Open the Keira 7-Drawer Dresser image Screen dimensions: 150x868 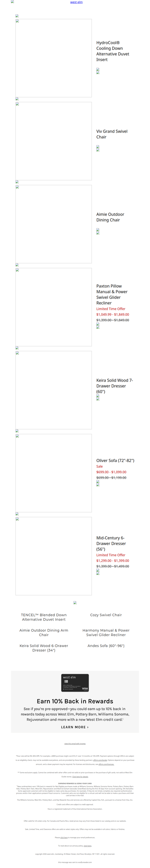point(54,390)
